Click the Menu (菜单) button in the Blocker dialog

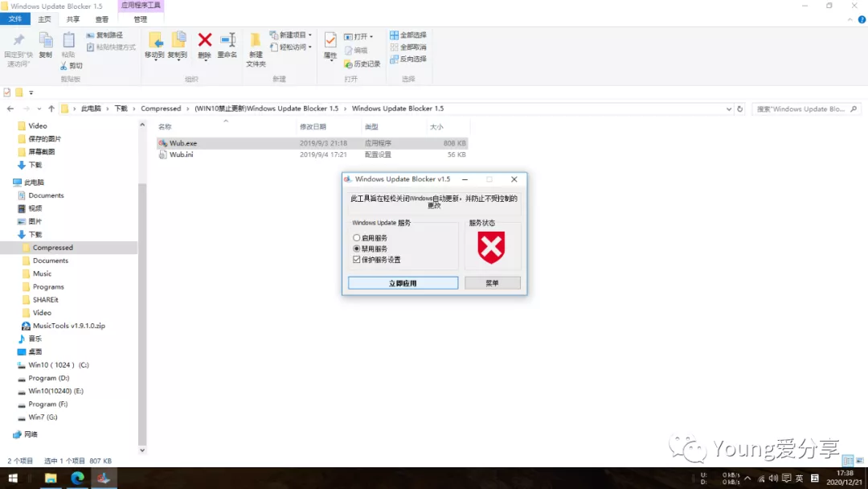point(492,283)
